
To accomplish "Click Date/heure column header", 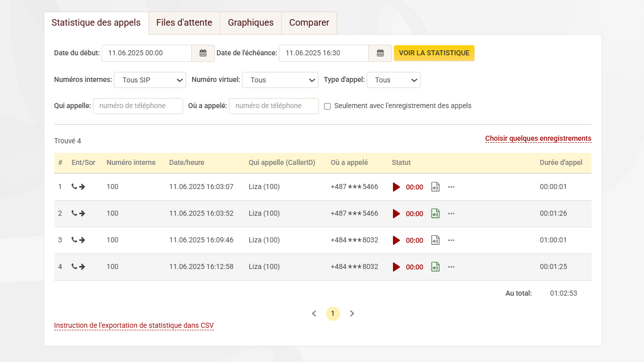I will (187, 162).
